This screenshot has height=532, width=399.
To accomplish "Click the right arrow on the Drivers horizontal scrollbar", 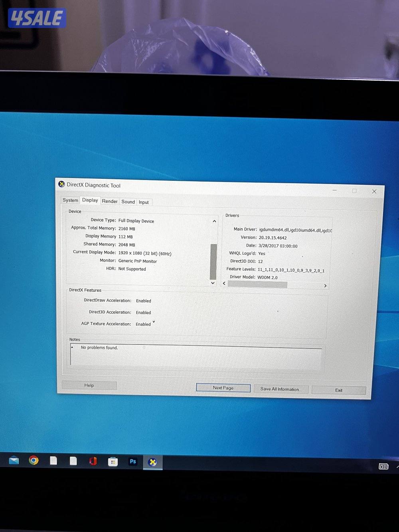I will [325, 286].
